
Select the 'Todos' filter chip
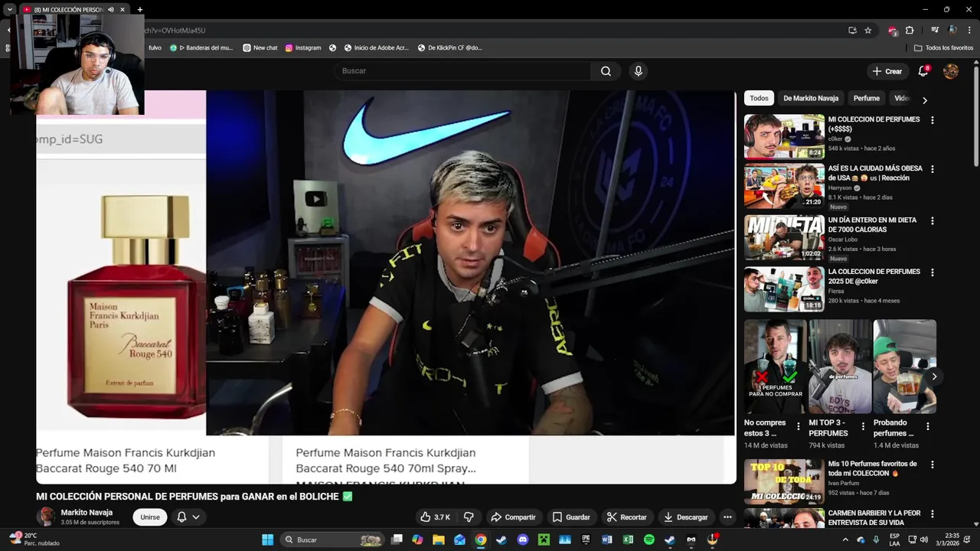pos(759,99)
